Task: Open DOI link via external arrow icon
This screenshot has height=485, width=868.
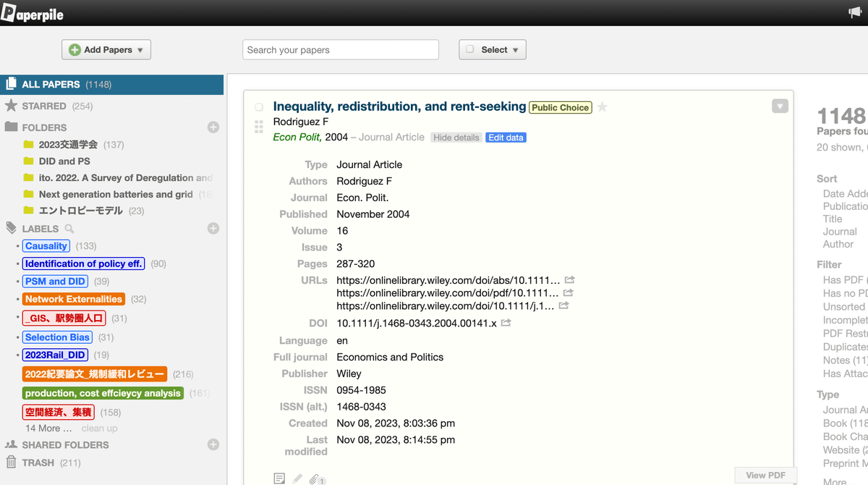Action: click(x=506, y=323)
